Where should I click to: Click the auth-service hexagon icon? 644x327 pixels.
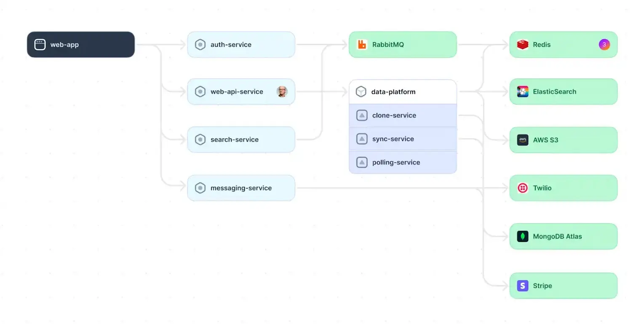coord(200,45)
